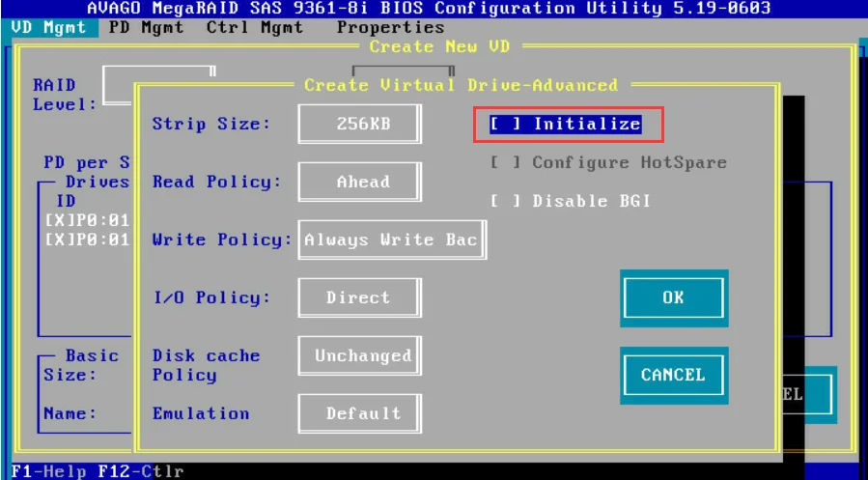
Task: Open I/O Policy Direct selector
Action: click(x=360, y=297)
